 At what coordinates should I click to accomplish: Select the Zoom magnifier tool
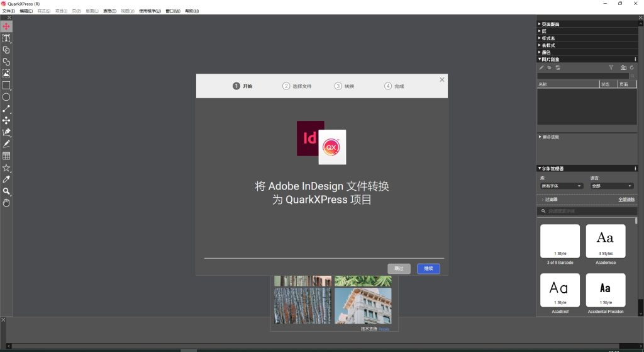point(6,191)
